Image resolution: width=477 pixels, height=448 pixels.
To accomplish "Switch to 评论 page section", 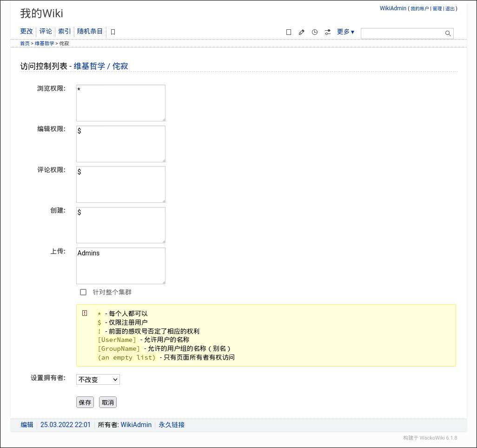I will pos(45,31).
